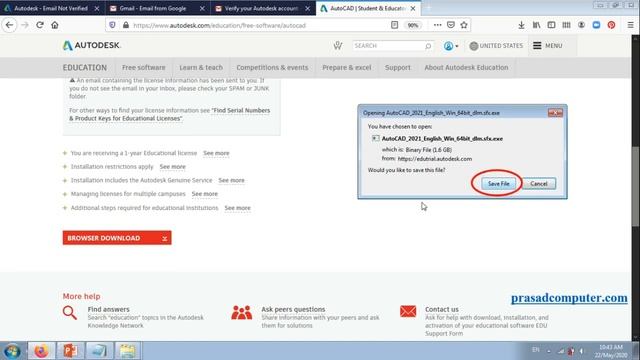Switch to Autodesk Email Not Verified tab
Viewport: 640px width, 360px height.
(x=51, y=8)
